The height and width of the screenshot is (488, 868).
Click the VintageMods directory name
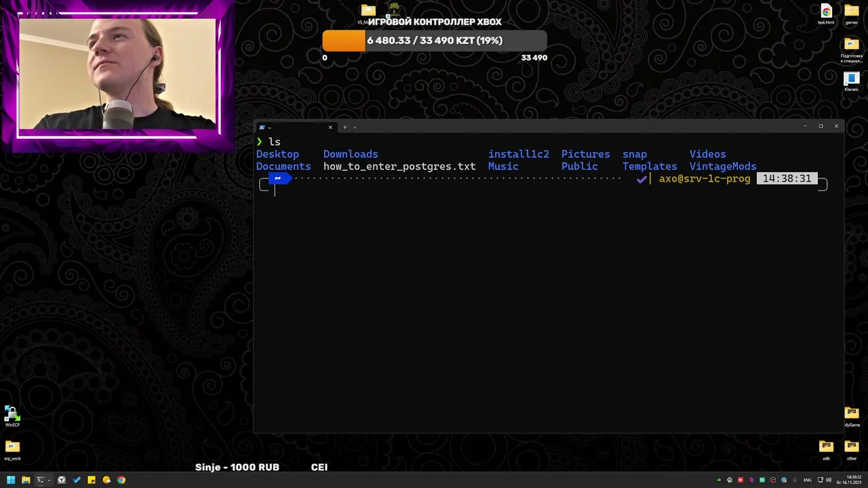[723, 166]
